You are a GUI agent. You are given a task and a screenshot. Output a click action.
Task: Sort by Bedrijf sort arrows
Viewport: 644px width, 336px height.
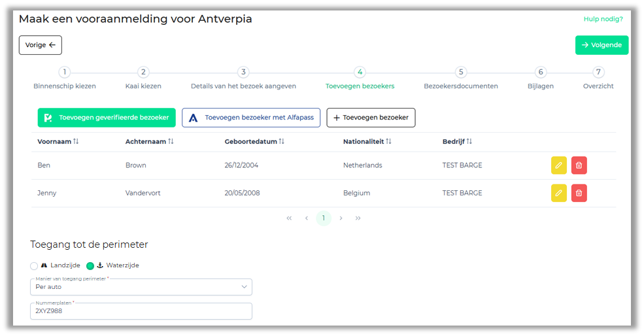(469, 141)
